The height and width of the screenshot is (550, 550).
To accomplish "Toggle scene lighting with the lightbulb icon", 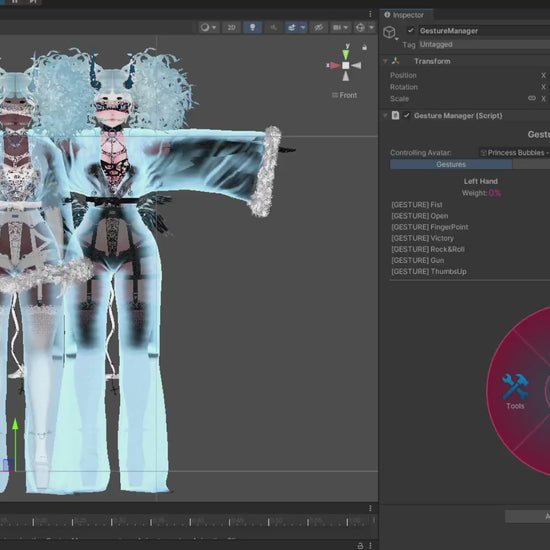I will pos(253,27).
